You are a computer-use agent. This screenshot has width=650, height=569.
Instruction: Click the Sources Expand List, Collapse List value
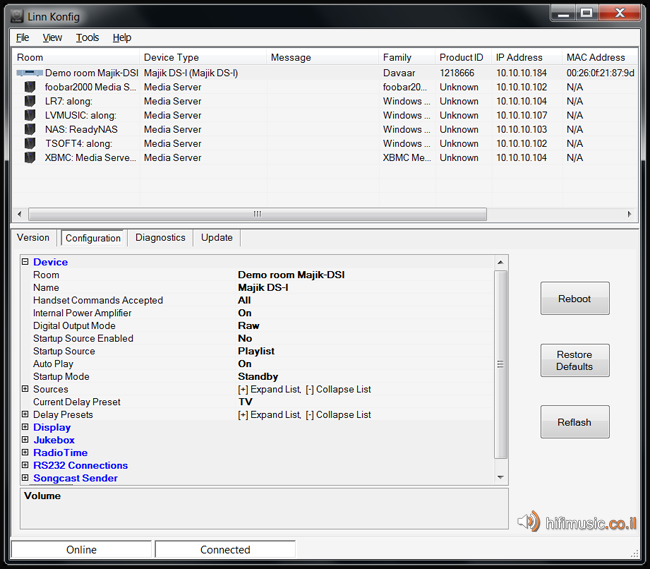click(304, 390)
